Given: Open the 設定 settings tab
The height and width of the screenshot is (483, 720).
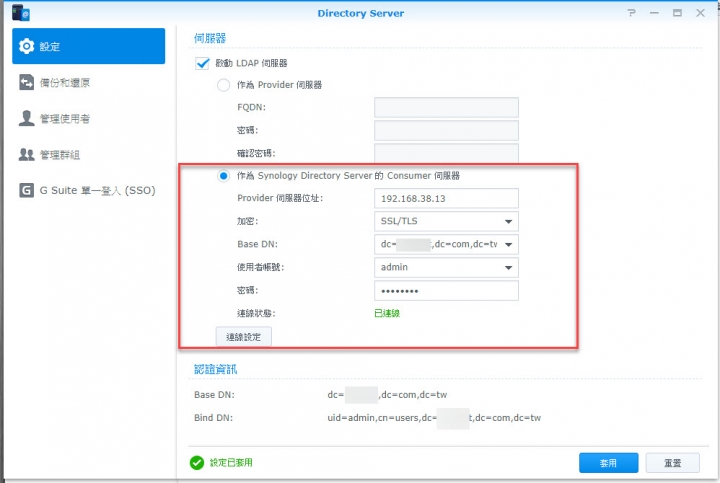Looking at the screenshot, I should click(89, 46).
